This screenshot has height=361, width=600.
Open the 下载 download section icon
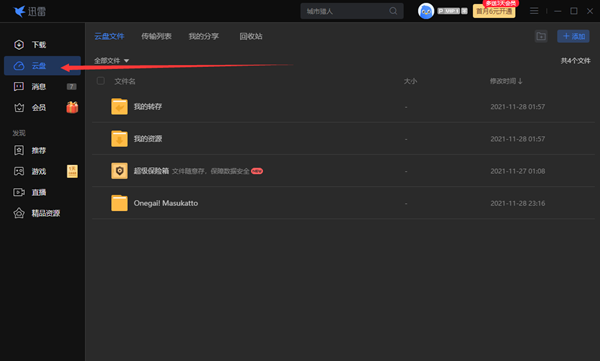[x=19, y=45]
